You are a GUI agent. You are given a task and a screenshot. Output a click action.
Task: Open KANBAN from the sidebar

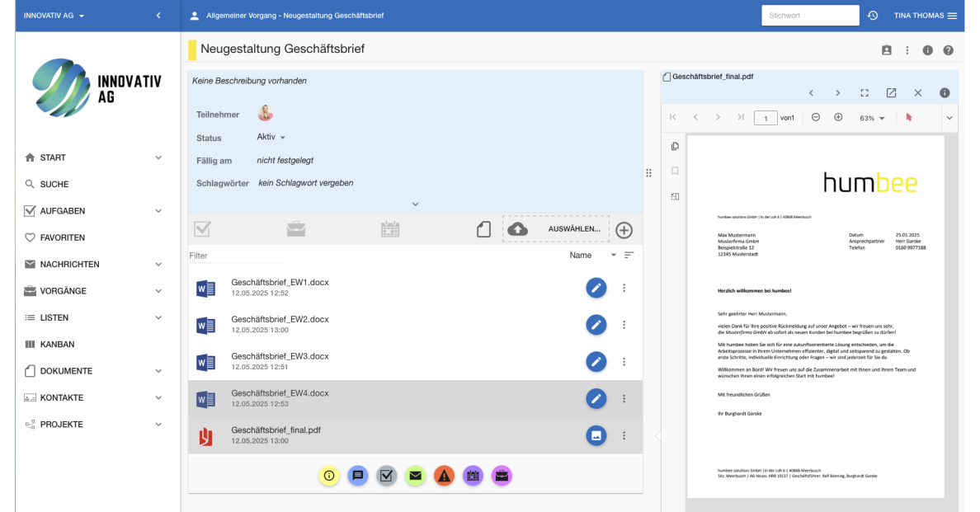pos(58,345)
